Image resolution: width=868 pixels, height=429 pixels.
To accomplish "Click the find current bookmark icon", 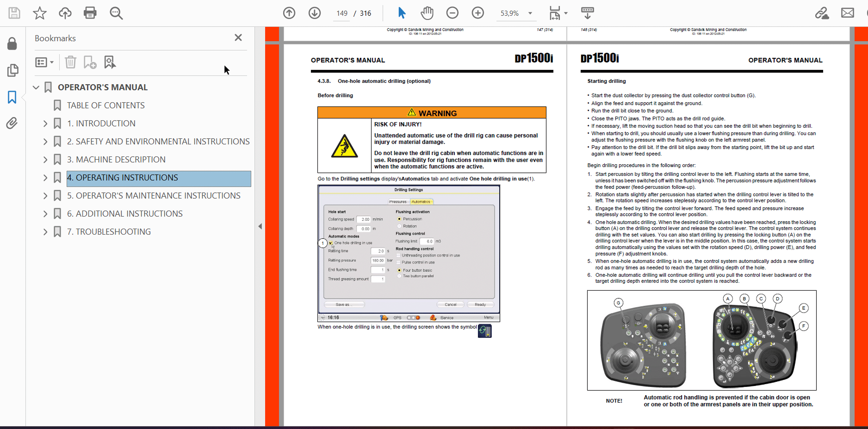I will click(x=110, y=62).
